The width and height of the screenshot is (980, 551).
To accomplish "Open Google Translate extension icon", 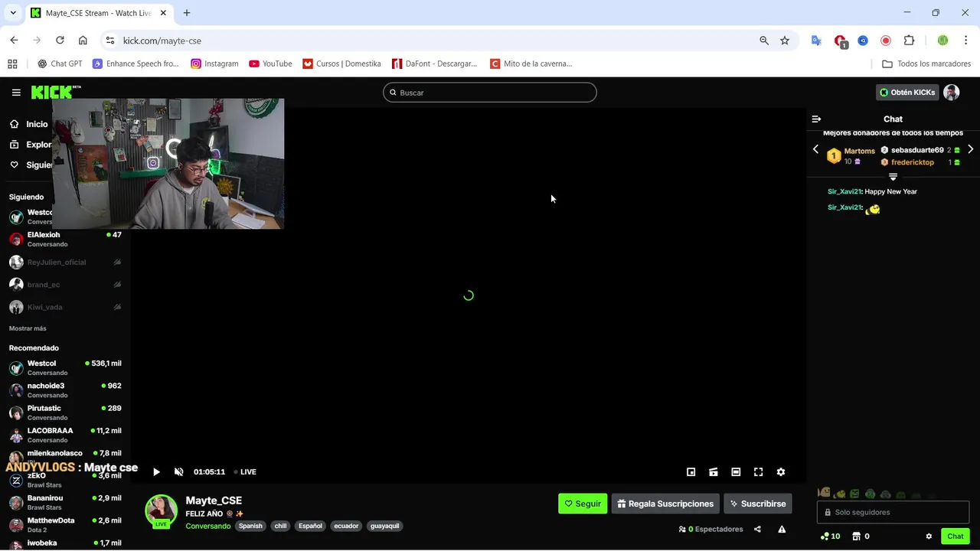I will coord(816,41).
